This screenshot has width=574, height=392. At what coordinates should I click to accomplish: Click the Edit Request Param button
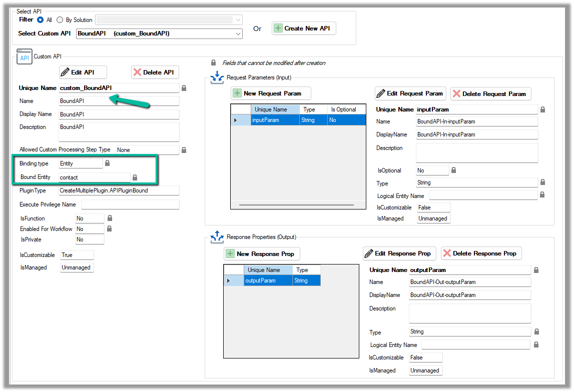coord(410,93)
